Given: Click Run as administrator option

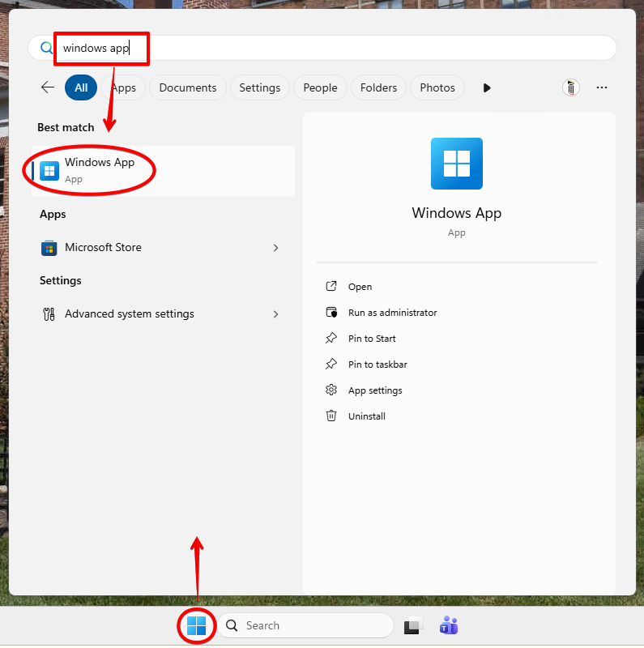Looking at the screenshot, I should tap(392, 313).
